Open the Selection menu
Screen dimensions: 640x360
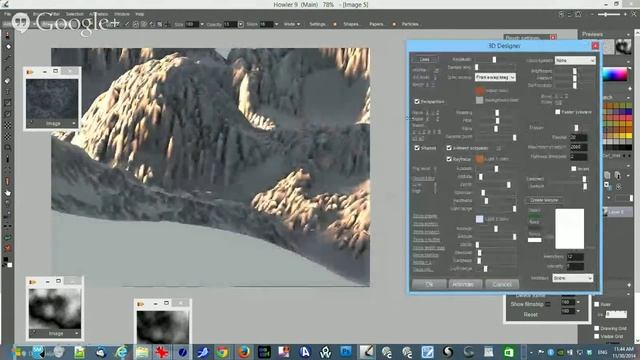tap(75, 14)
